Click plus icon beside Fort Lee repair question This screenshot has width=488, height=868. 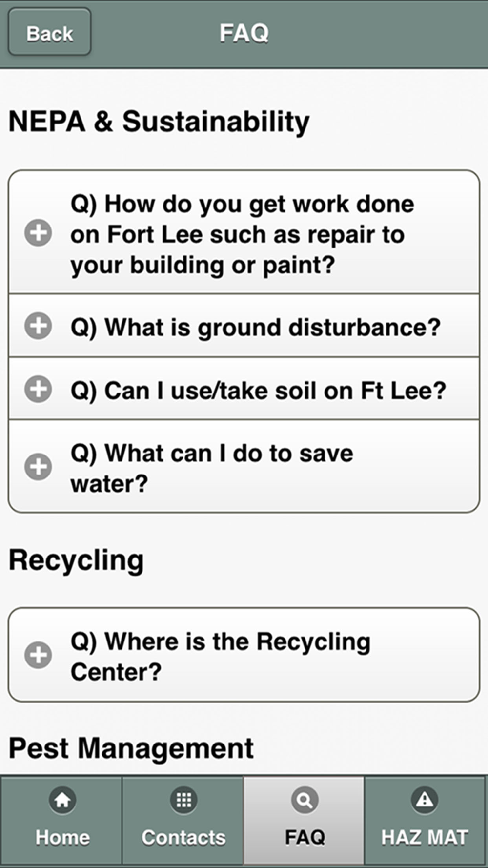(38, 232)
